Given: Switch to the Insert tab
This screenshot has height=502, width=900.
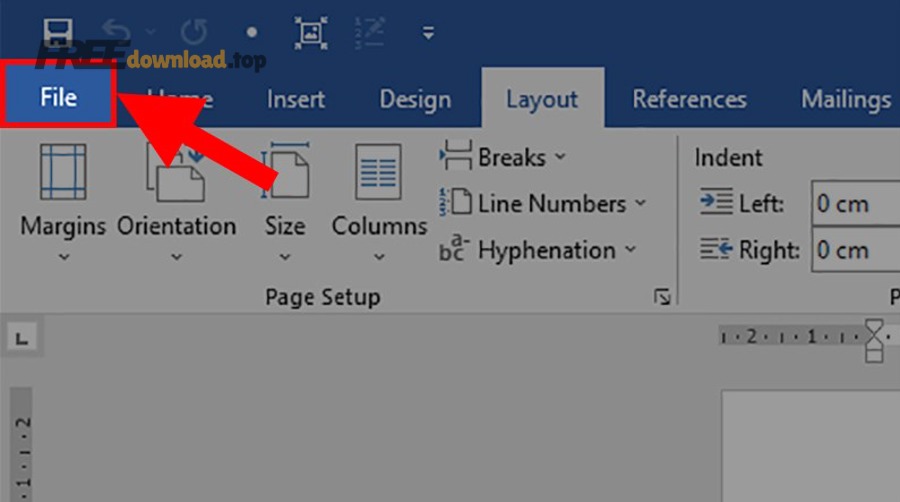Looking at the screenshot, I should point(296,99).
